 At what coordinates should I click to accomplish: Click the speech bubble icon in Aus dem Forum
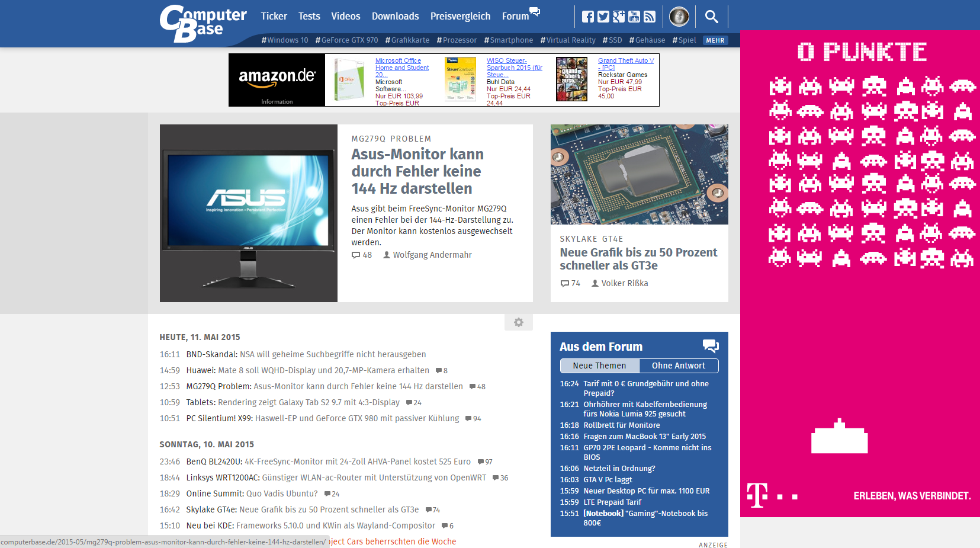711,346
